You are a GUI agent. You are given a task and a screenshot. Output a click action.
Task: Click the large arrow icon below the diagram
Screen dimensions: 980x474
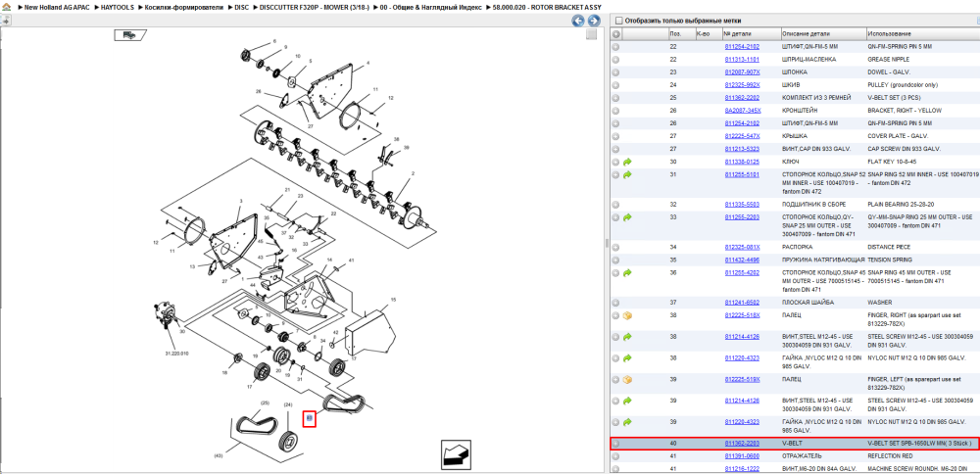456,453
